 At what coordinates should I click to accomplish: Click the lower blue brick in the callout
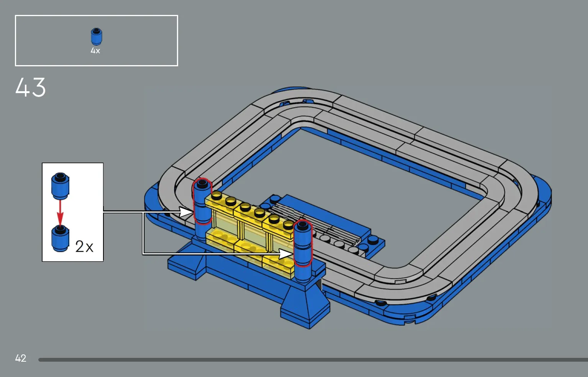click(x=60, y=239)
